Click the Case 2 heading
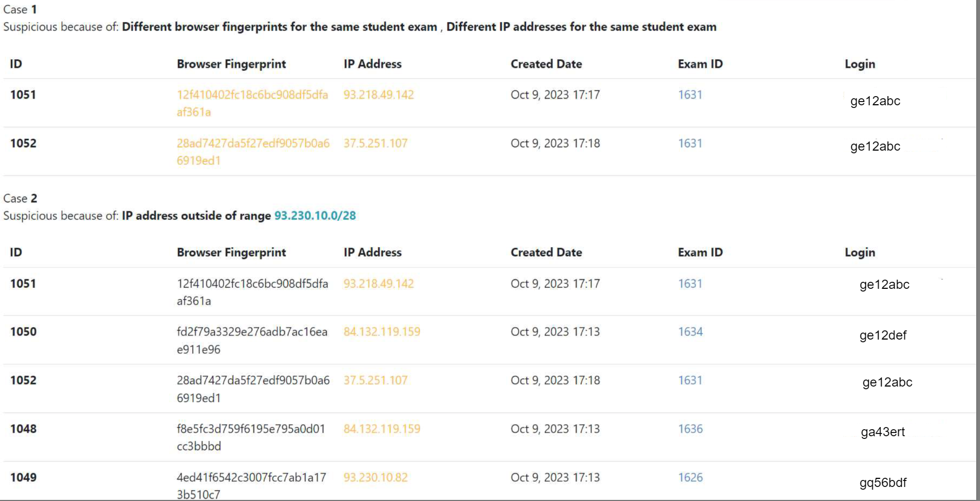The height and width of the screenshot is (501, 980). point(21,198)
